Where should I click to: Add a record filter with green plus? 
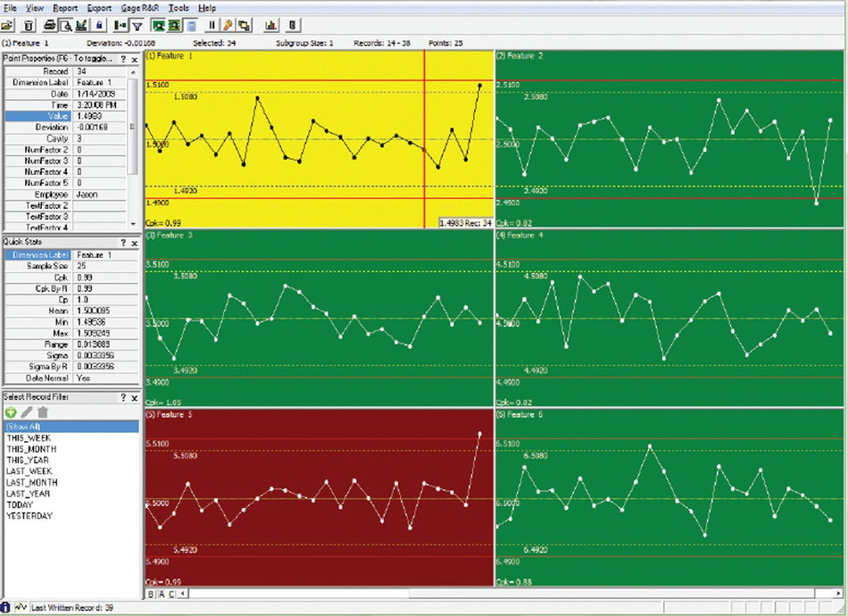tap(11, 412)
